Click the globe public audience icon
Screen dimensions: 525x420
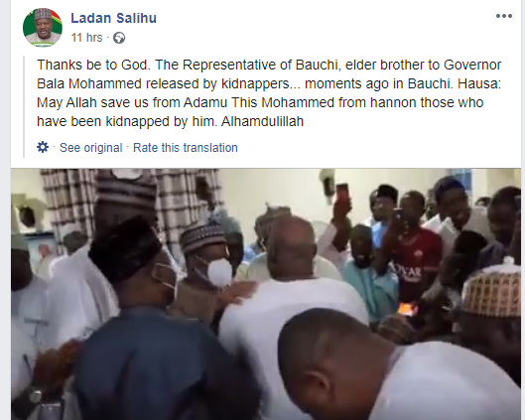click(x=119, y=38)
